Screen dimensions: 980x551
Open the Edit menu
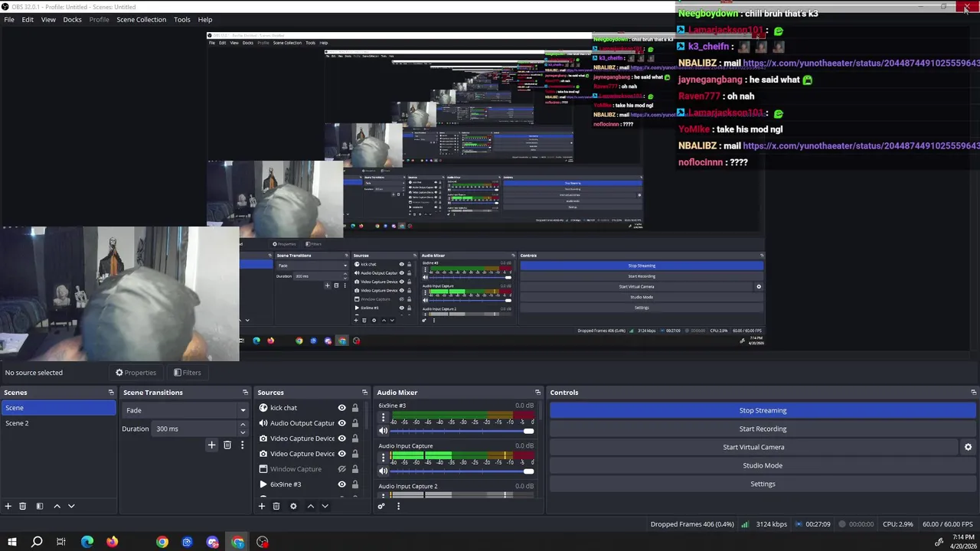[28, 19]
